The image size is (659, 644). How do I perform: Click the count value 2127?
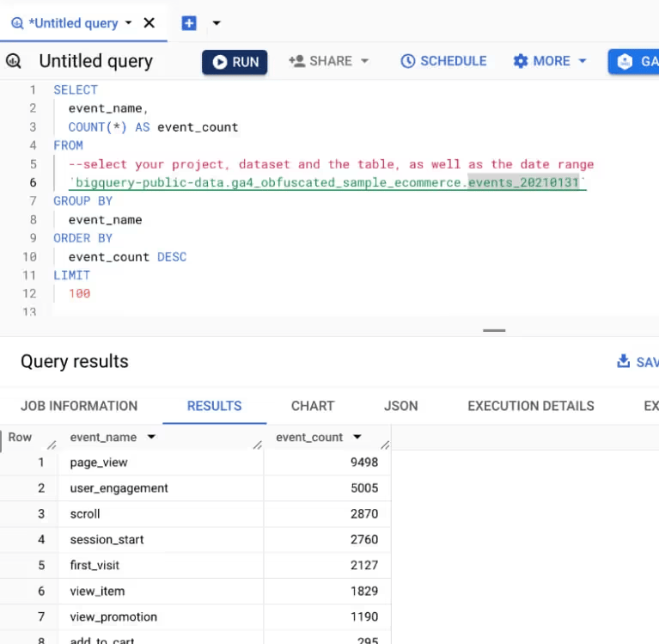364,565
